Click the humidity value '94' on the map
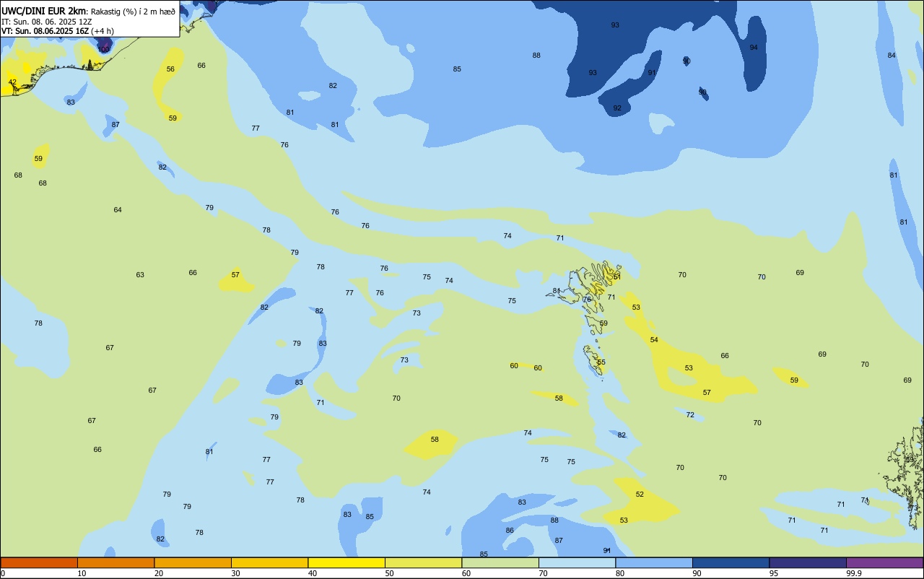The height and width of the screenshot is (579, 924). [754, 48]
